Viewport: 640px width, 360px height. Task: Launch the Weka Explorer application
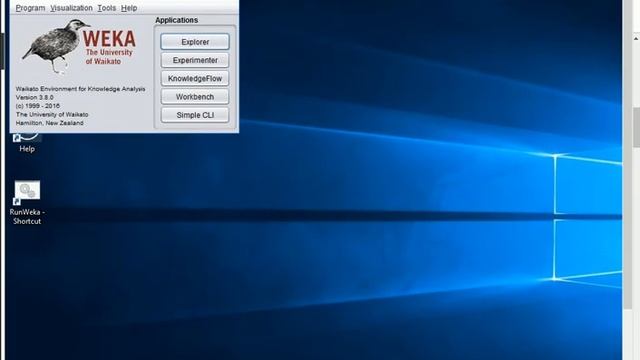pyautogui.click(x=195, y=42)
